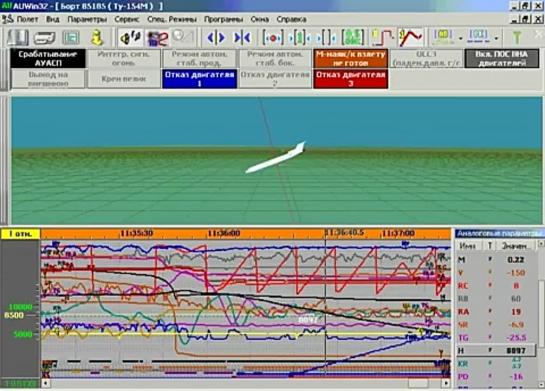Toggle the Отказ двигателя 1 indicator
Image resolution: width=545 pixels, height=391 pixels.
point(200,79)
